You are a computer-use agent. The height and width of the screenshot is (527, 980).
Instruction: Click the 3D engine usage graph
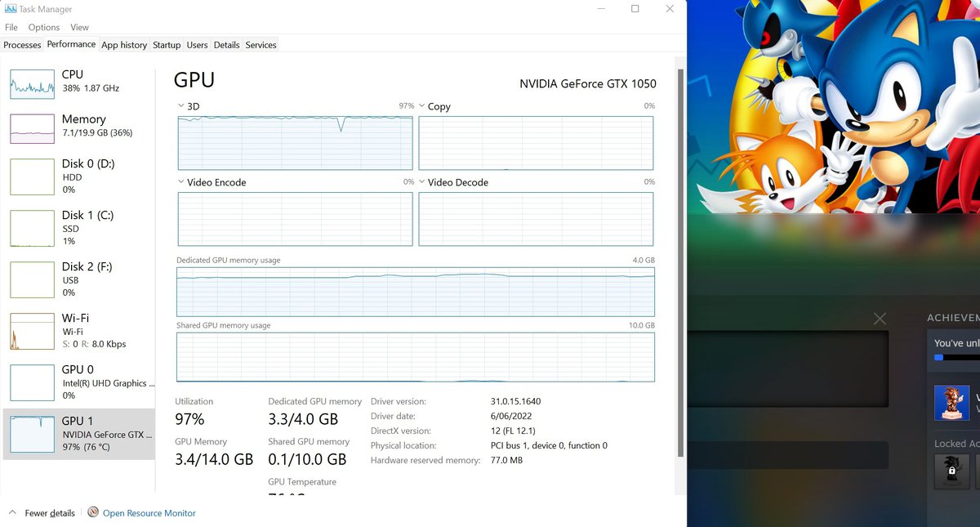295,143
